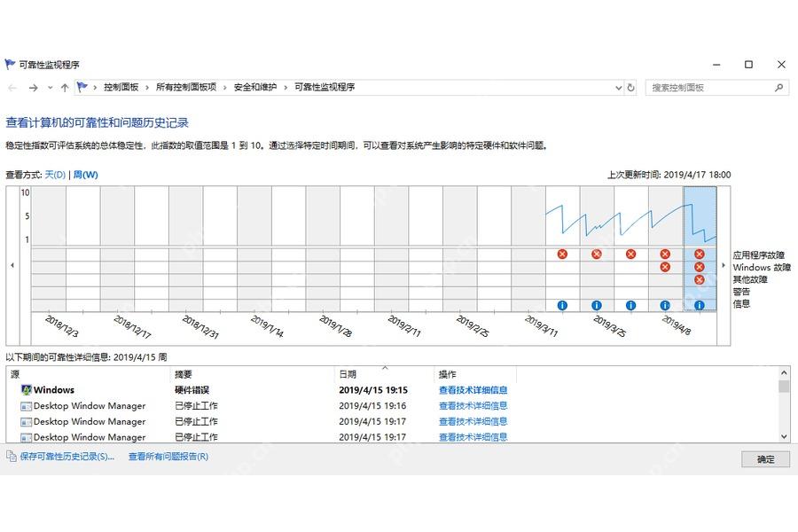Refresh the address bar view
The width and height of the screenshot is (798, 532).
[x=631, y=88]
